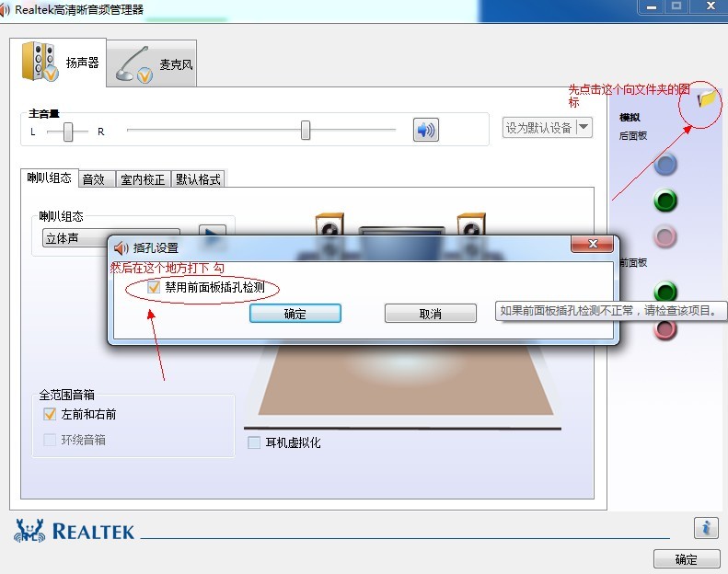Toggle the disabled 环绕音箱 checkbox

click(x=50, y=440)
